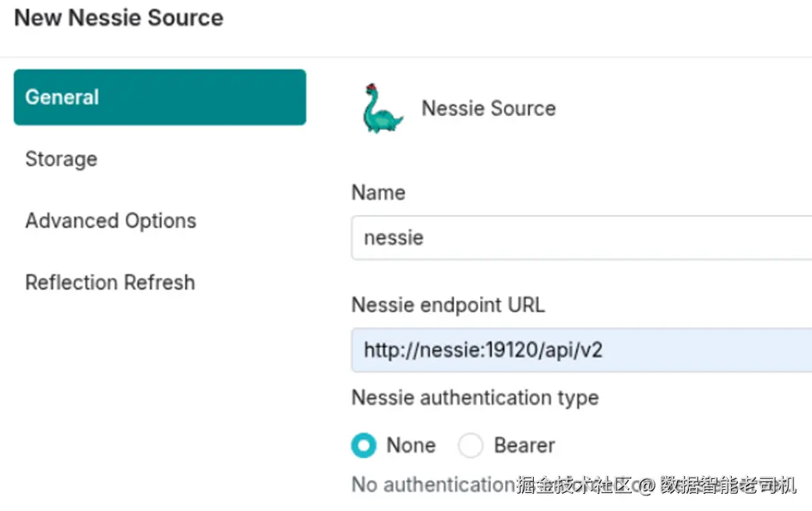This screenshot has height=511, width=812.
Task: Click the 'Nessie endpoint URL' label
Action: 448,305
